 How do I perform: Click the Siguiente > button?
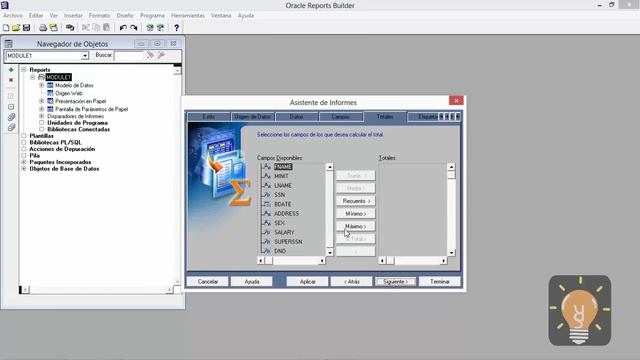[395, 282]
